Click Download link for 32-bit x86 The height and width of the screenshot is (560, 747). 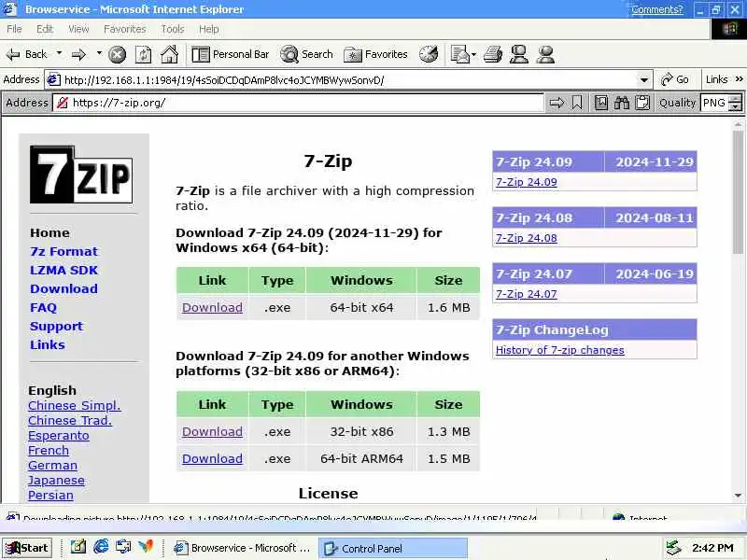pyautogui.click(x=212, y=431)
